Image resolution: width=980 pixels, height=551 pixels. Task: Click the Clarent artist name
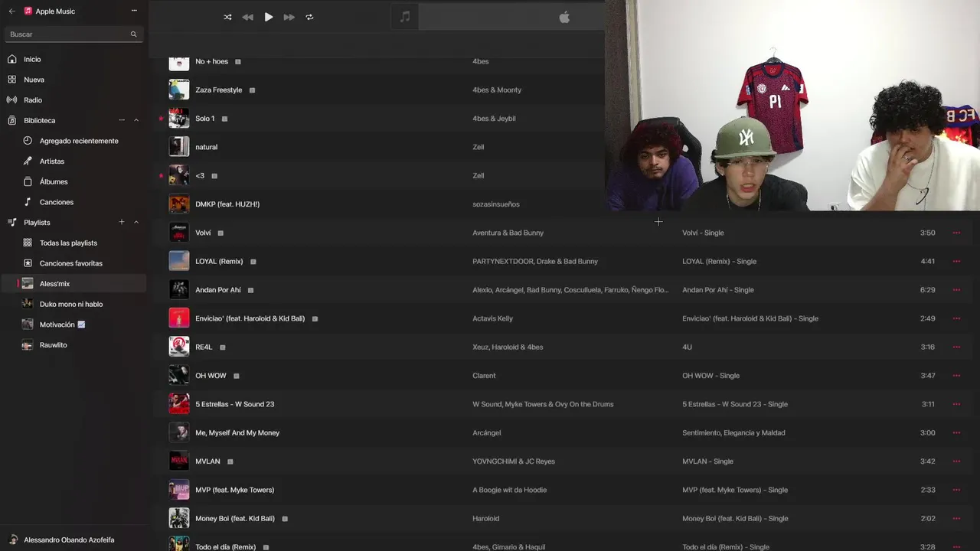pyautogui.click(x=484, y=376)
